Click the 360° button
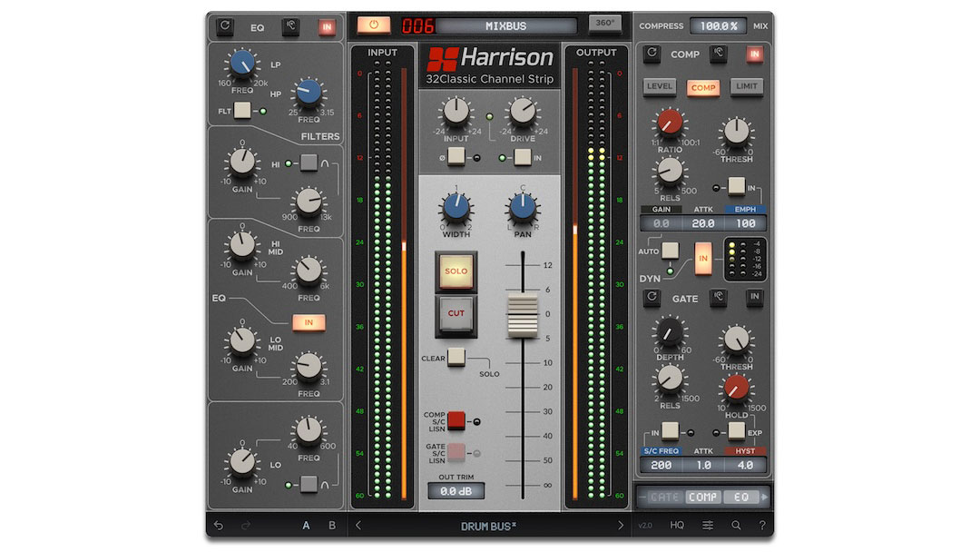The image size is (980, 552). pyautogui.click(x=605, y=23)
